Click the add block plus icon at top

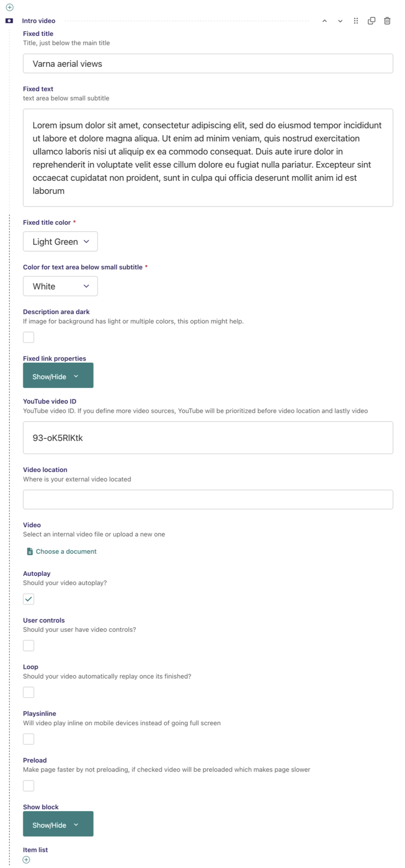click(x=10, y=7)
